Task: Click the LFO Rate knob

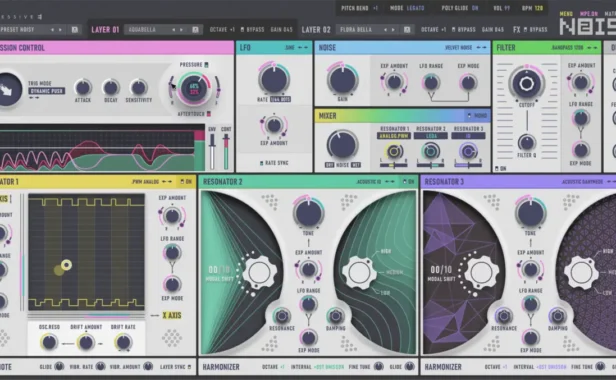Action: coord(274,78)
